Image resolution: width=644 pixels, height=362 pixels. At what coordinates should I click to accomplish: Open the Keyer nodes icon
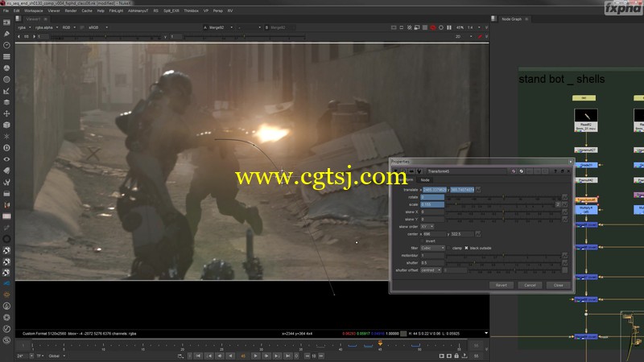pyautogui.click(x=6, y=91)
